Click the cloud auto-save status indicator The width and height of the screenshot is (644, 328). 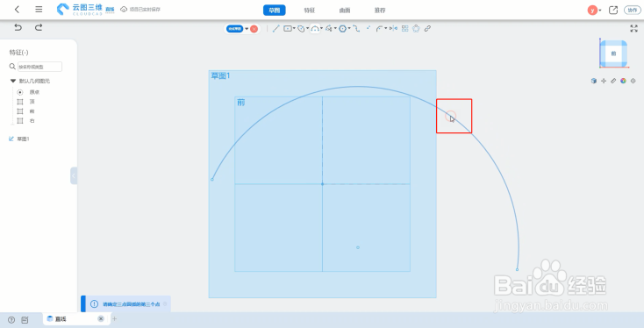tap(140, 10)
